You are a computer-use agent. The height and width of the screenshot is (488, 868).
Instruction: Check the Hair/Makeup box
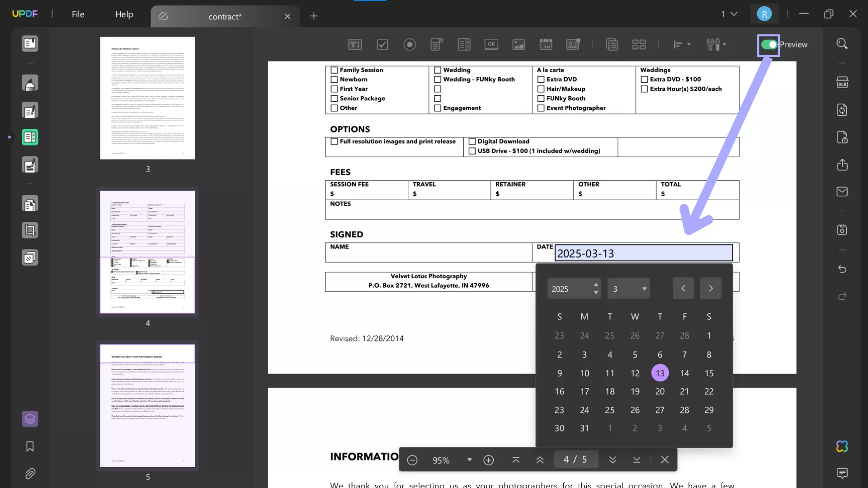click(x=541, y=89)
